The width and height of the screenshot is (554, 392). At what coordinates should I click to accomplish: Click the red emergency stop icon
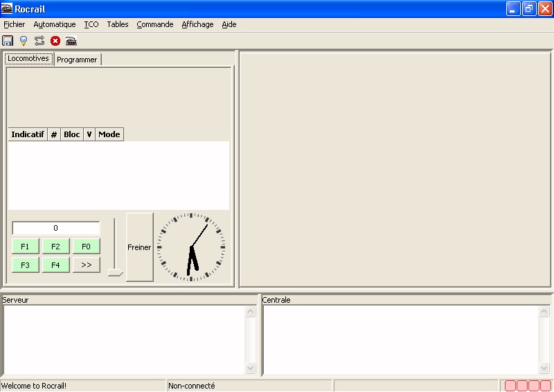[55, 41]
